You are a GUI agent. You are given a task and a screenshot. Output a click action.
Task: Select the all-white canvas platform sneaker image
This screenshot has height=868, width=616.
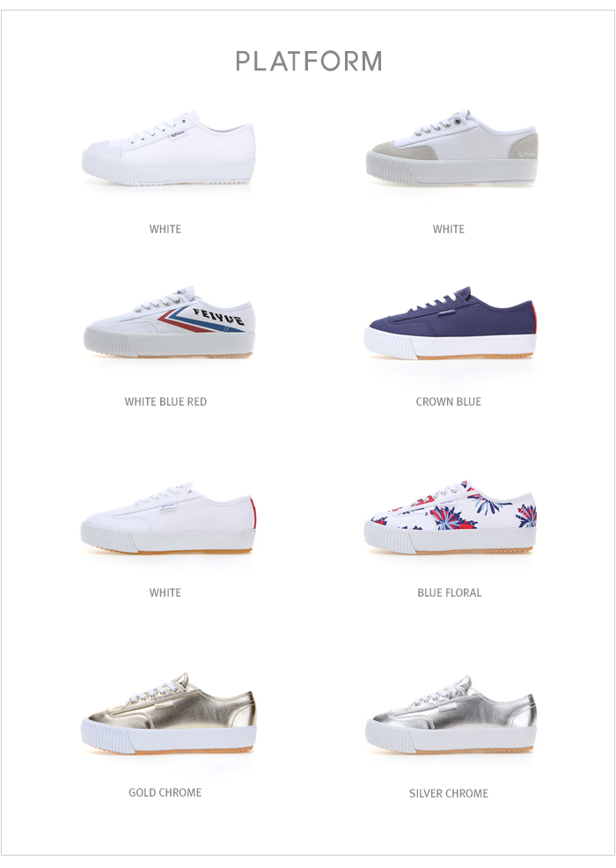(169, 148)
